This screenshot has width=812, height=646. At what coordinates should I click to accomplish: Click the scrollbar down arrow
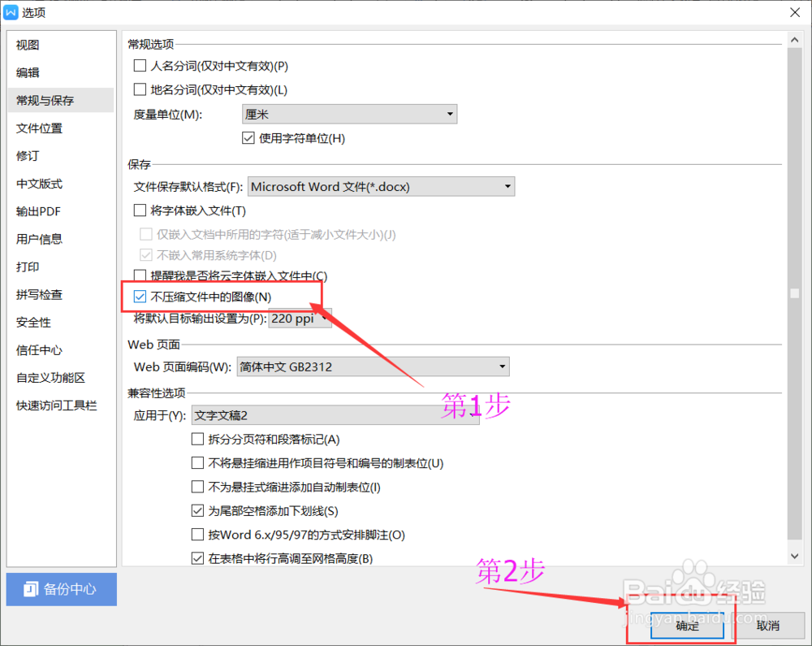click(x=794, y=557)
